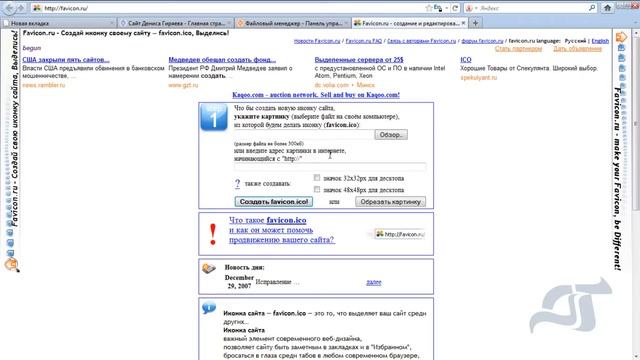Switch site language to English
Image resolution: width=640 pixels, height=360 pixels.
pos(600,41)
